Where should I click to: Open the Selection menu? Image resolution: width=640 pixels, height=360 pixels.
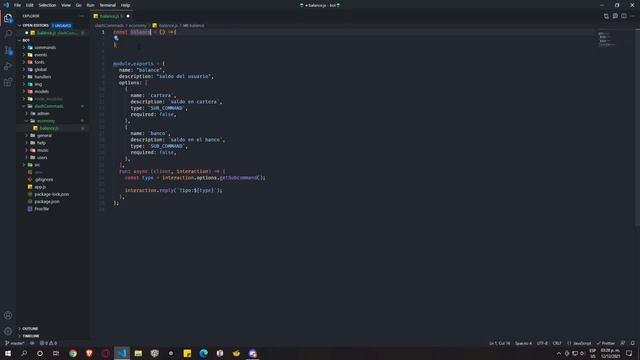[x=47, y=5]
